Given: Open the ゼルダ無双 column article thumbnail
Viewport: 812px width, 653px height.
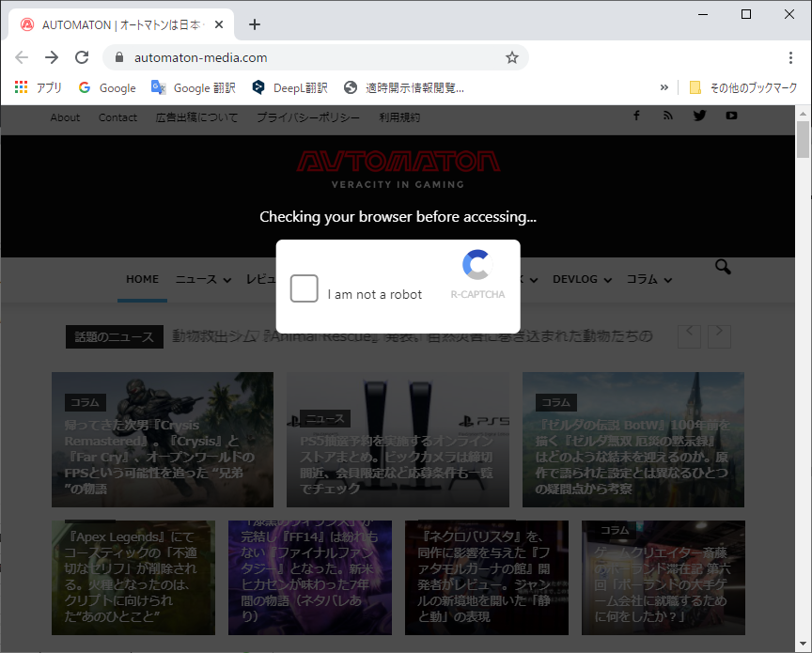Looking at the screenshot, I should tap(633, 440).
